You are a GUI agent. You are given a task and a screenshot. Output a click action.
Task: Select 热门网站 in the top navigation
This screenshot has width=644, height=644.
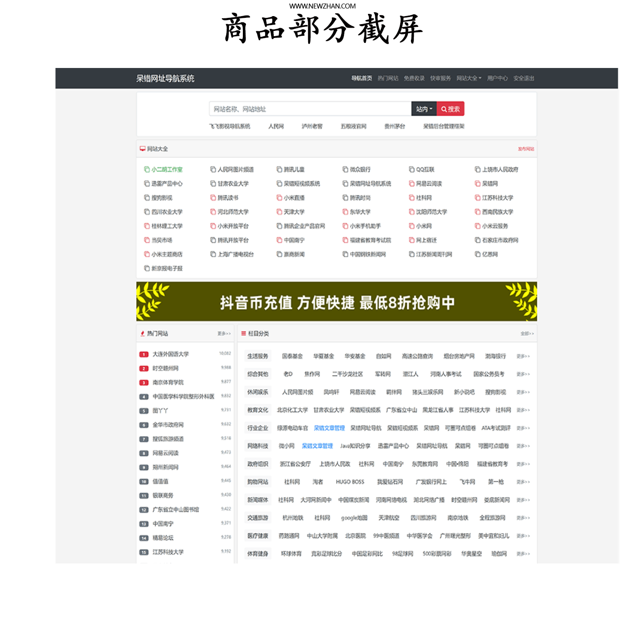(x=388, y=78)
